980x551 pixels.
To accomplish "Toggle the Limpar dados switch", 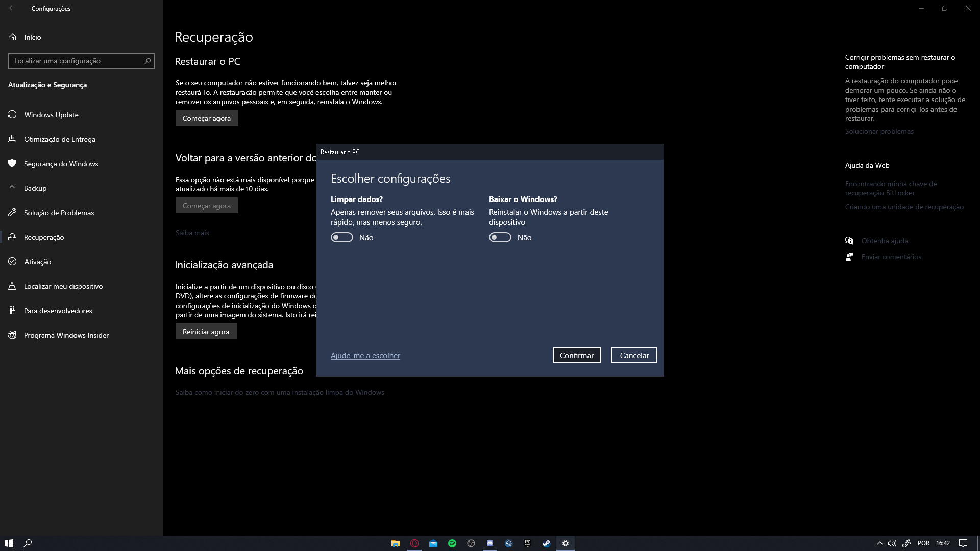I will coord(342,238).
